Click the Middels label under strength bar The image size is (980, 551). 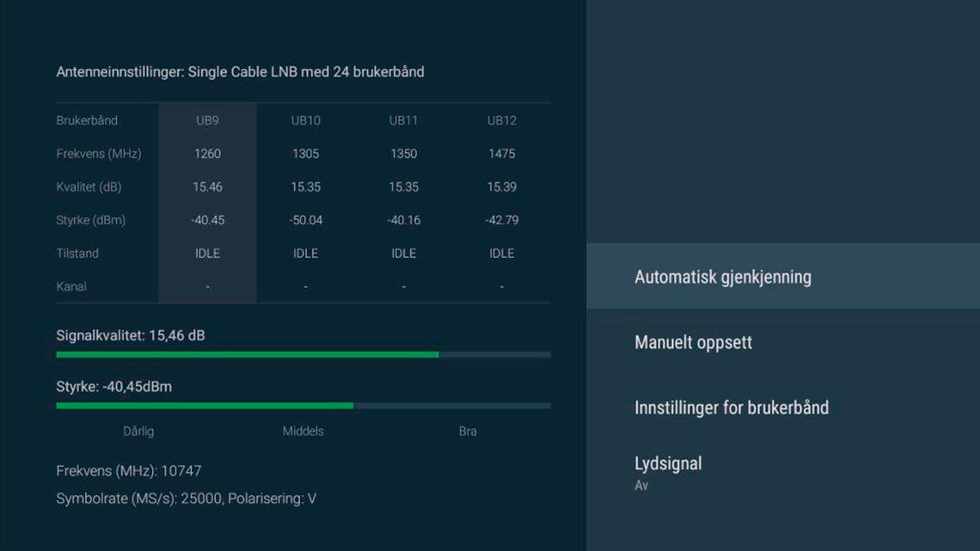point(303,432)
